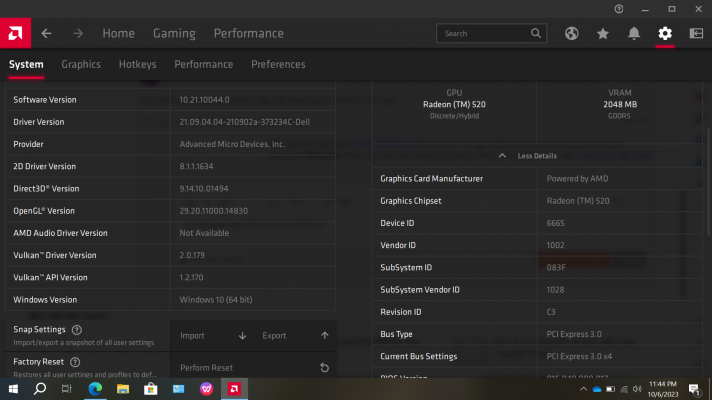Open settings gear icon
Viewport: 712px width, 400px height.
[665, 33]
